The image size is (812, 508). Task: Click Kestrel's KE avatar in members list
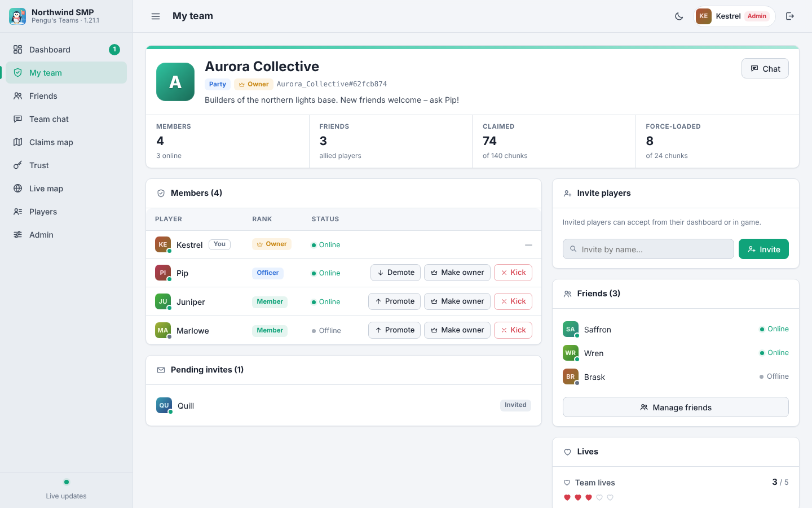(163, 244)
